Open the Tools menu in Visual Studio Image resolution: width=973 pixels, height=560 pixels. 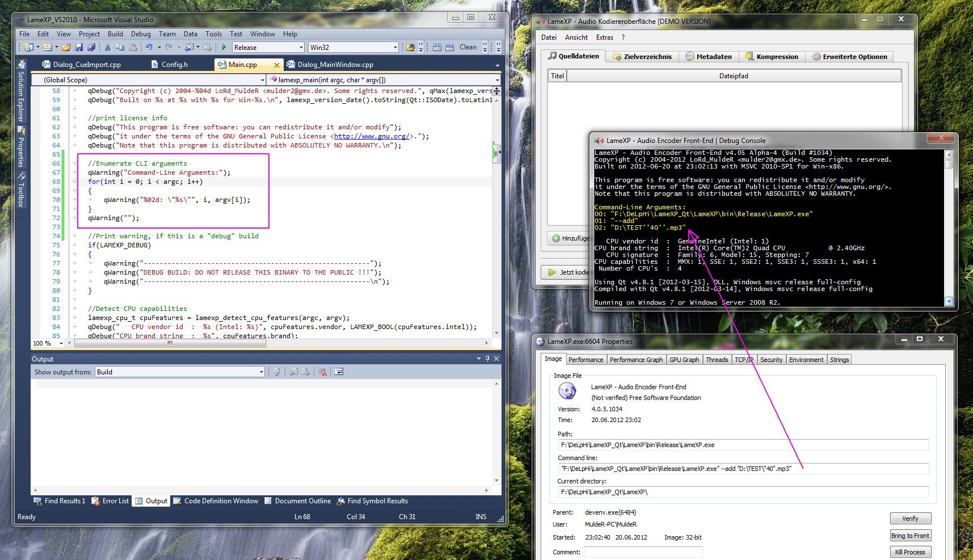tap(213, 34)
